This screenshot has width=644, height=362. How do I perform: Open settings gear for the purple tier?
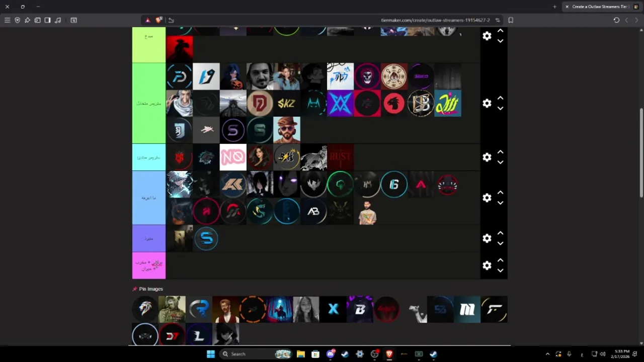pos(487,238)
